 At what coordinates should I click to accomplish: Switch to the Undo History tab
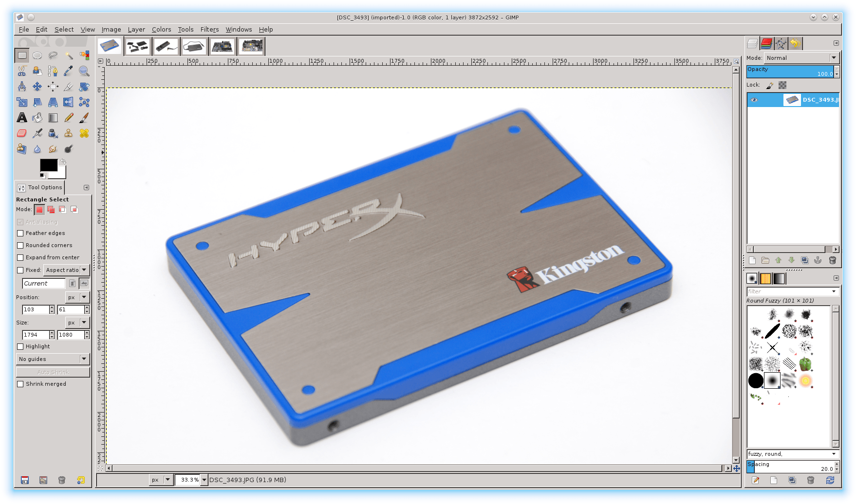(795, 44)
